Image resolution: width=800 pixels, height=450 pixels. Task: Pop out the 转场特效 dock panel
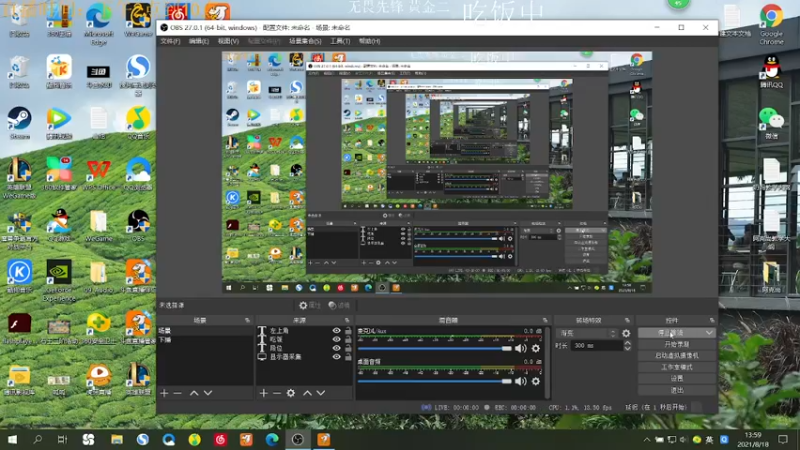tap(628, 320)
